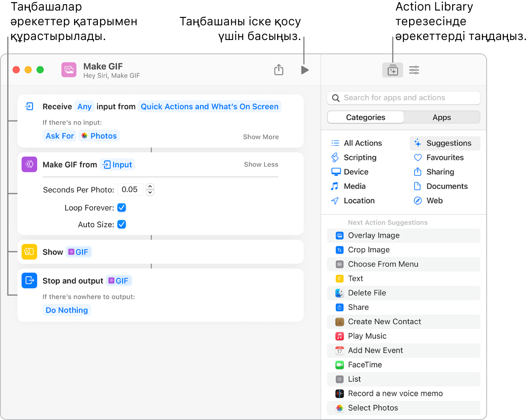Image resolution: width=530 pixels, height=420 pixels.
Task: Click the Do Nothing option
Action: tap(67, 310)
